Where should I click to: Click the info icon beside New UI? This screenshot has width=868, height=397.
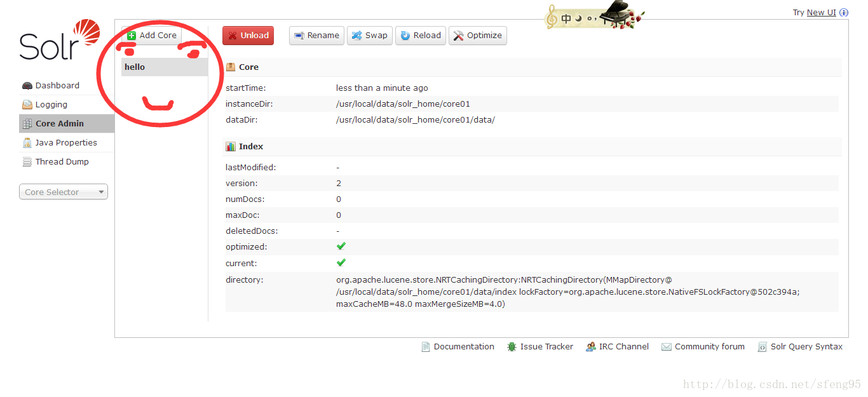[x=844, y=13]
